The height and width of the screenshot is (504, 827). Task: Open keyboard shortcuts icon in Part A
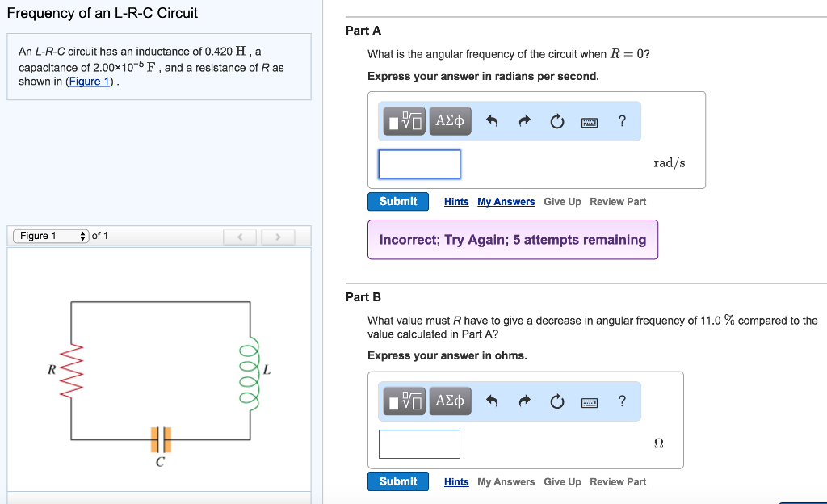589,122
